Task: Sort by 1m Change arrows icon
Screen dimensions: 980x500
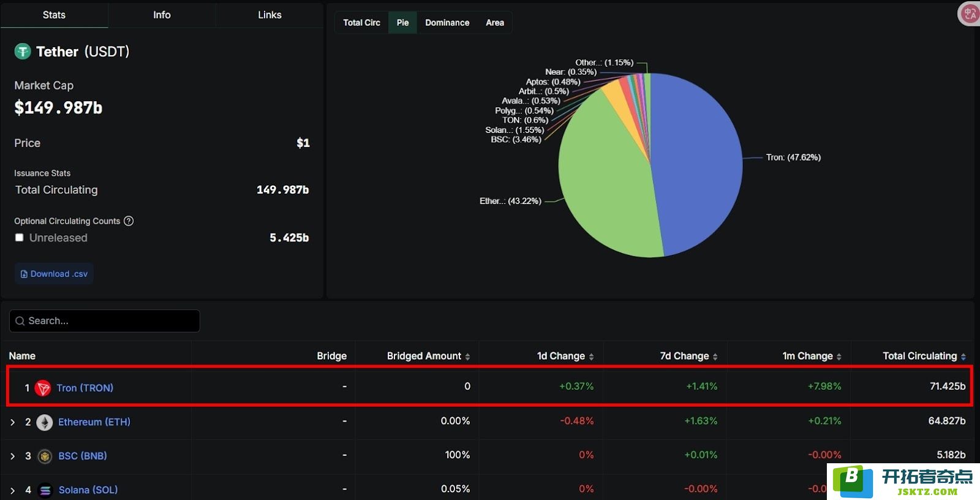Action: click(839, 357)
